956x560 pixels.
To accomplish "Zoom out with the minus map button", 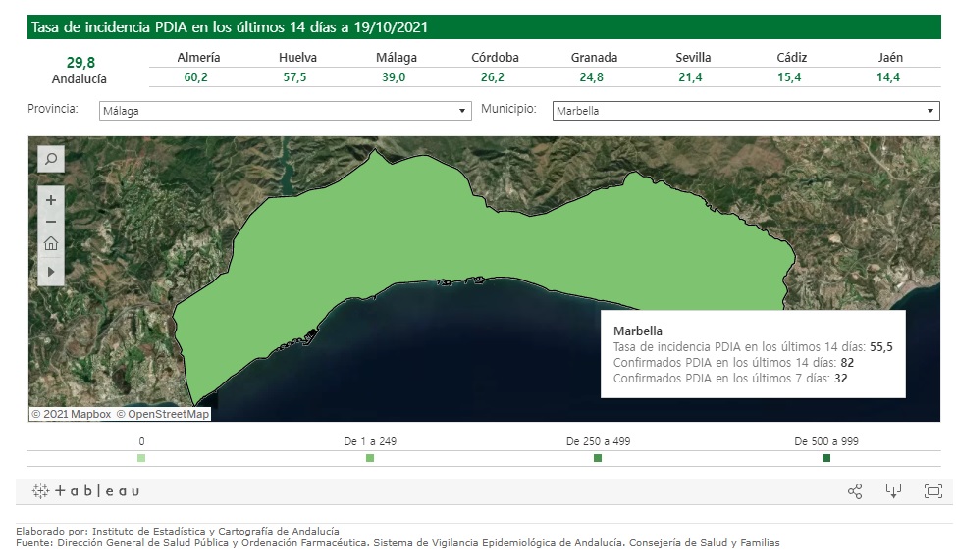I will point(51,222).
